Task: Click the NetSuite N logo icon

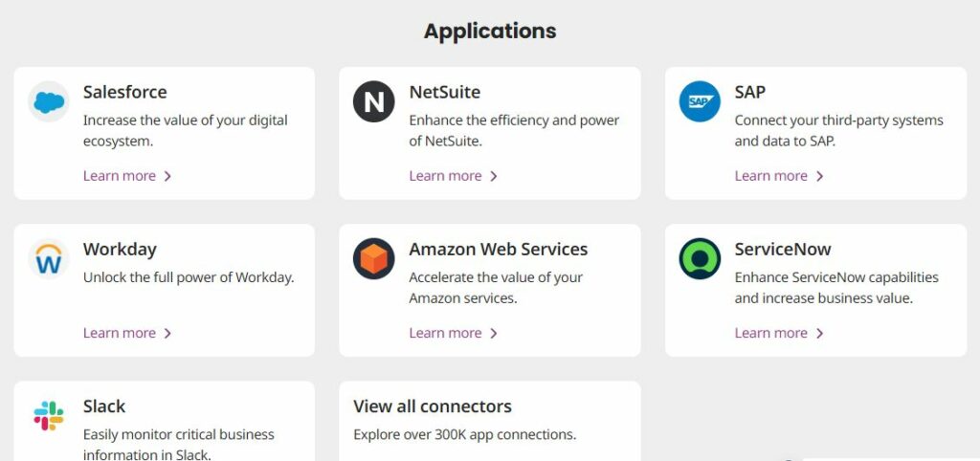Action: (374, 101)
